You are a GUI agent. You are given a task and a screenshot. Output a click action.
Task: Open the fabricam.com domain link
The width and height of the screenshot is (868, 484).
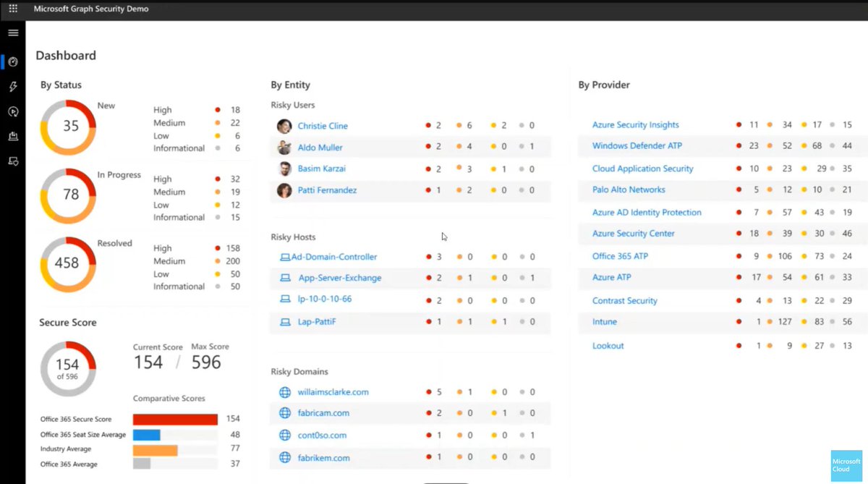point(323,413)
